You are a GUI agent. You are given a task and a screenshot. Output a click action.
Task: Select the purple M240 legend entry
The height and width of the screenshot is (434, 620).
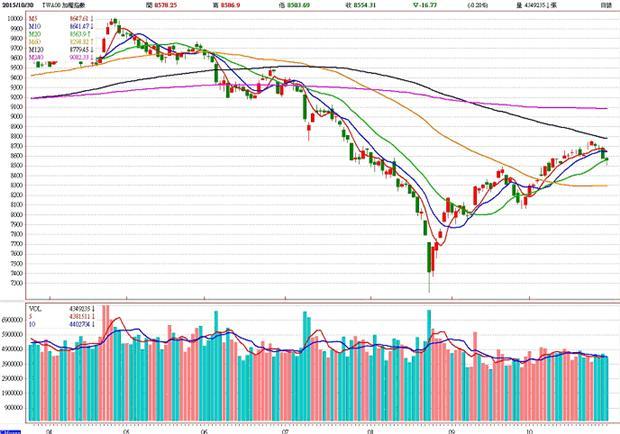click(37, 58)
